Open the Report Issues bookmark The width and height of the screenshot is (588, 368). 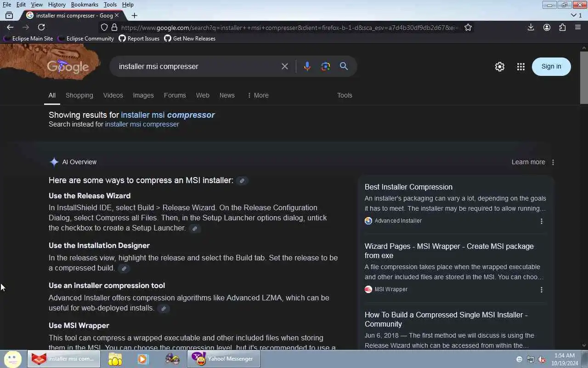(x=139, y=39)
